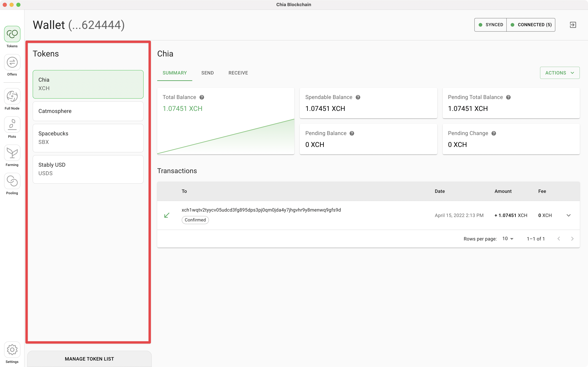Image resolution: width=588 pixels, height=367 pixels.
Task: Click Spendable Balance help icon
Action: tap(358, 97)
